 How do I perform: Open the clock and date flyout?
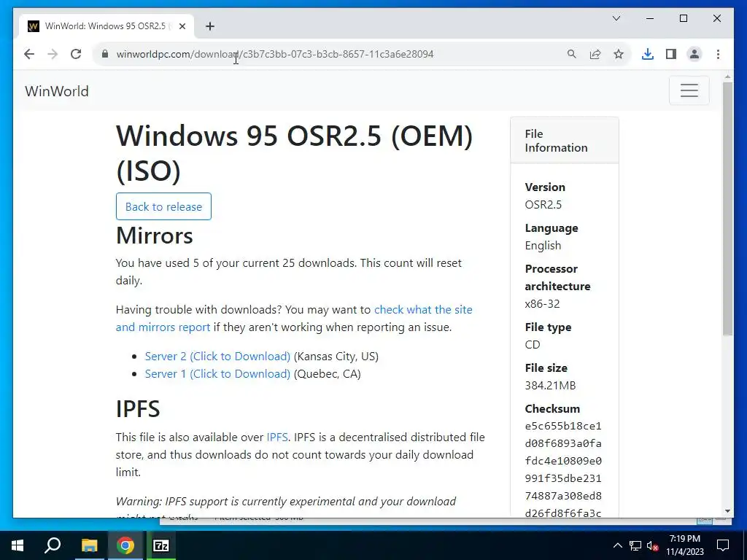click(684, 545)
